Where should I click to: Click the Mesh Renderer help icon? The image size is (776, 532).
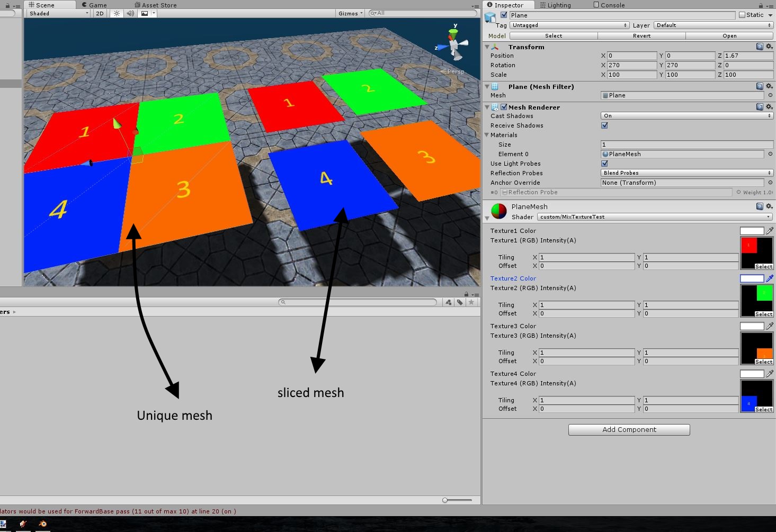pyautogui.click(x=760, y=106)
